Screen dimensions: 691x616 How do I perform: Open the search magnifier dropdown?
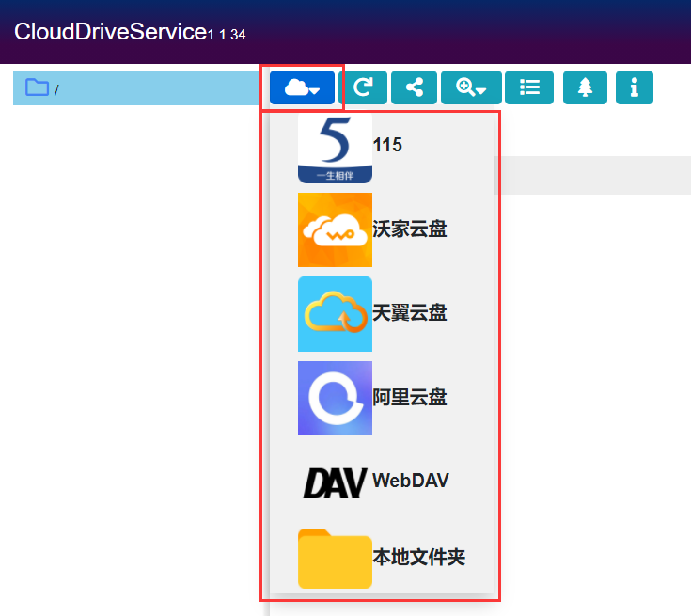(471, 87)
